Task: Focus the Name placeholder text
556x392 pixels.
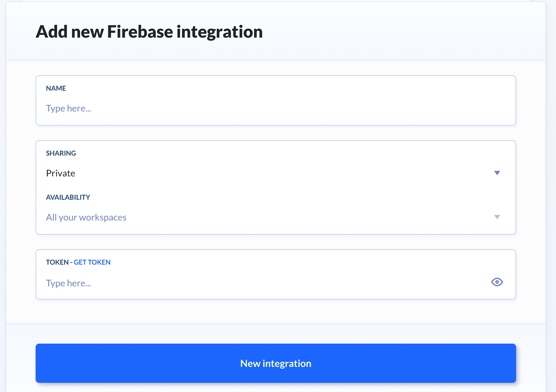Action: tap(68, 109)
